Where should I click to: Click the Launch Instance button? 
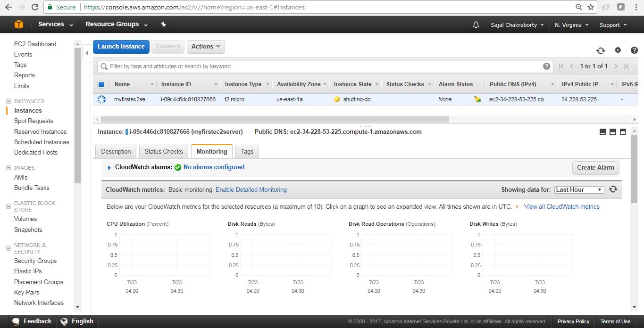pyautogui.click(x=121, y=47)
